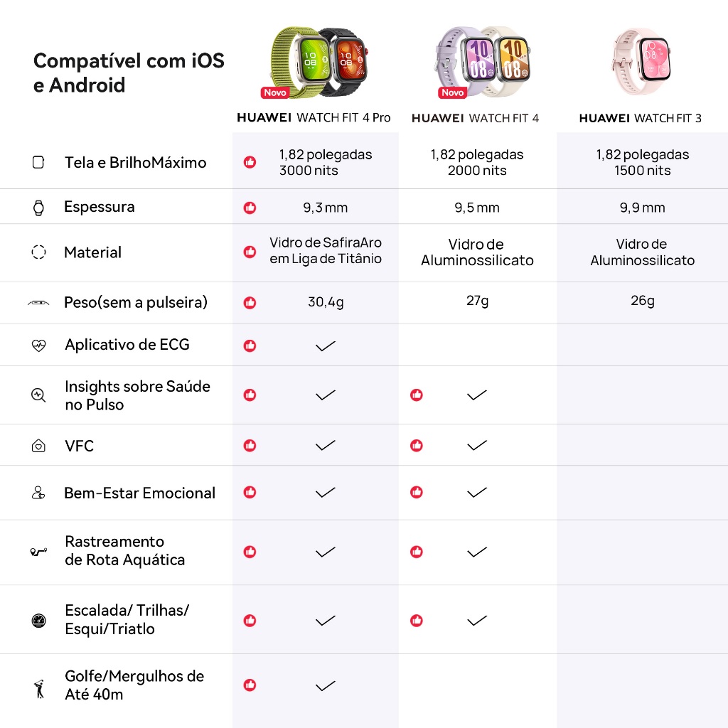Screen dimensions: 728x728
Task: Click the heart ECG icon
Action: [x=38, y=346]
